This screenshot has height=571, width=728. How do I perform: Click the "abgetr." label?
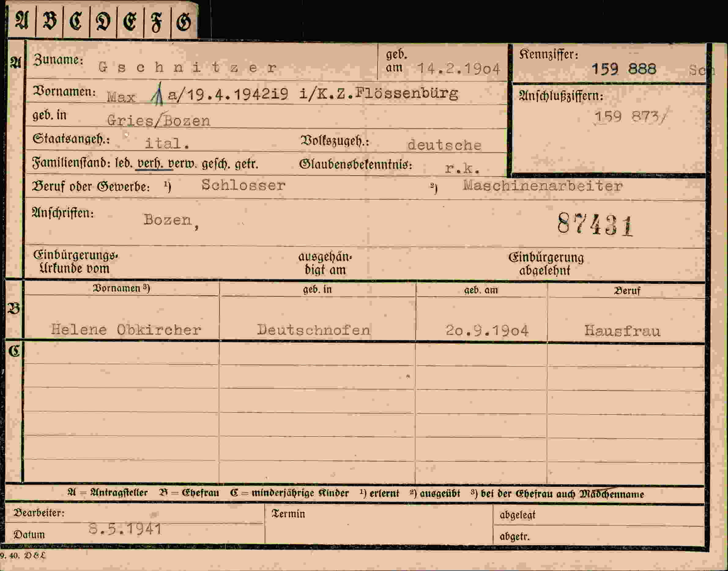pyautogui.click(x=514, y=536)
